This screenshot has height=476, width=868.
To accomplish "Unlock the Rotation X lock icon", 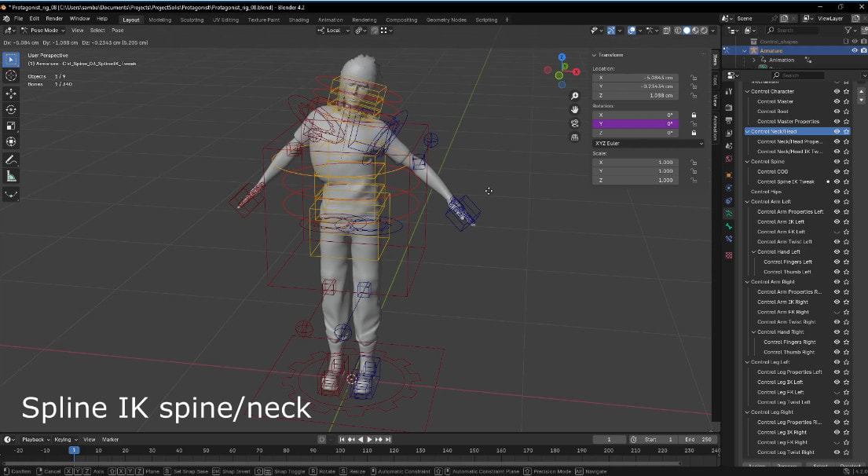I will pos(693,114).
